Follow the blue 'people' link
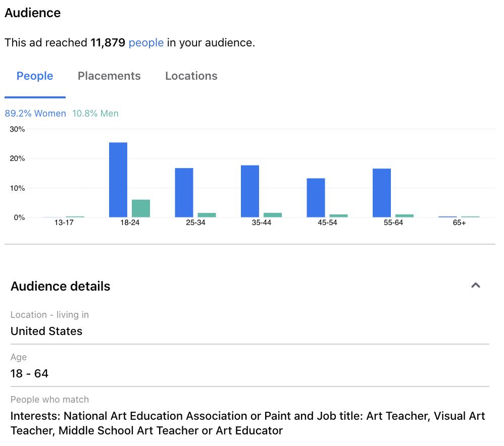The height and width of the screenshot is (446, 504). coord(146,43)
